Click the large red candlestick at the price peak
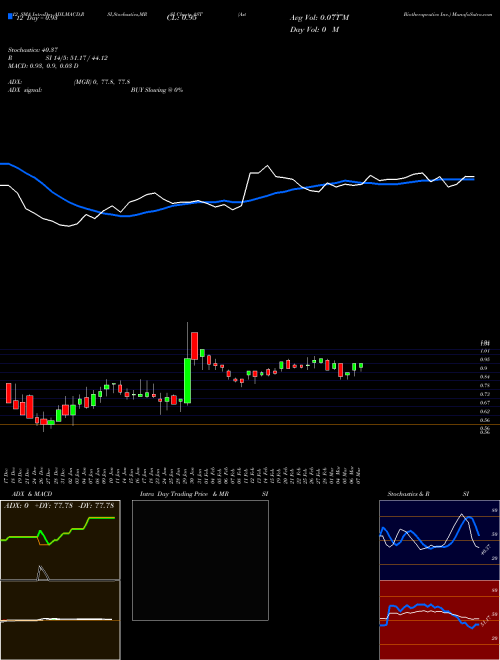Image resolution: width=500 pixels, height=660 pixels. tap(194, 346)
